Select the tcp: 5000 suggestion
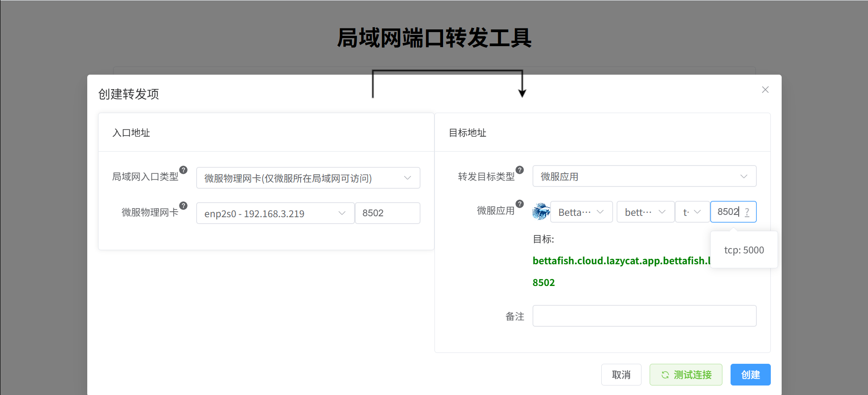 (744, 250)
